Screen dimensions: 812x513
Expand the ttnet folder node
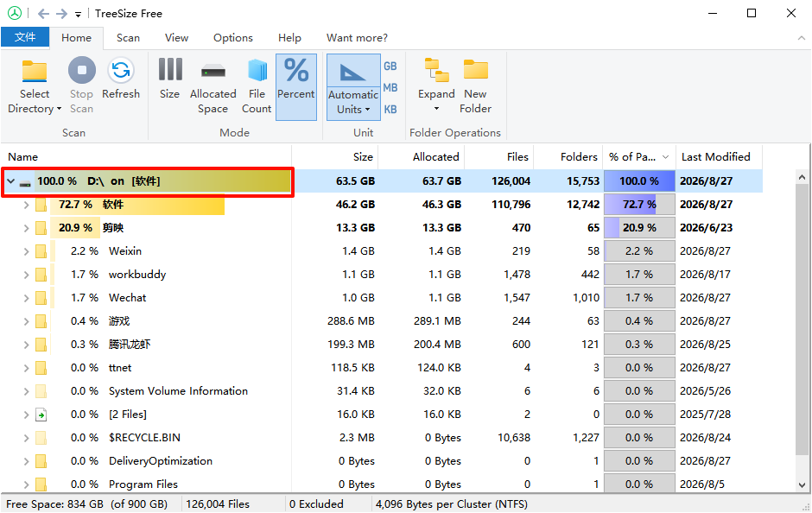(27, 368)
